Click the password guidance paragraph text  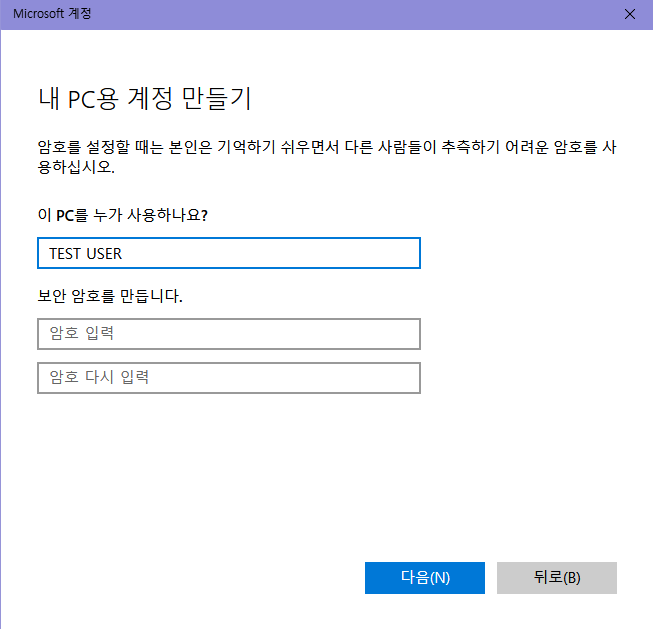point(326,157)
